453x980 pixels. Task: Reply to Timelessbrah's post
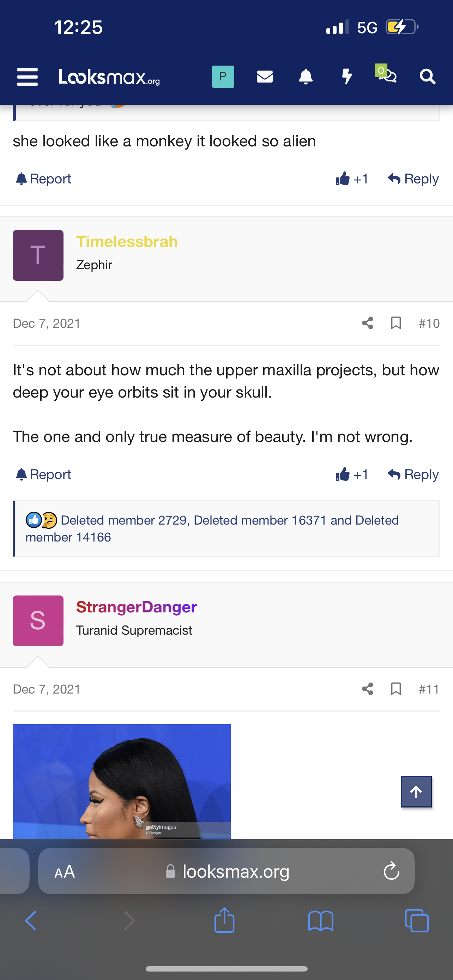tap(413, 474)
